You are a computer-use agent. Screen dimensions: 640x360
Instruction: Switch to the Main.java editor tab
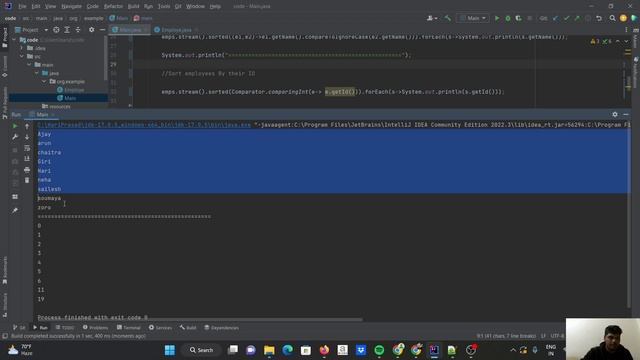click(x=130, y=30)
